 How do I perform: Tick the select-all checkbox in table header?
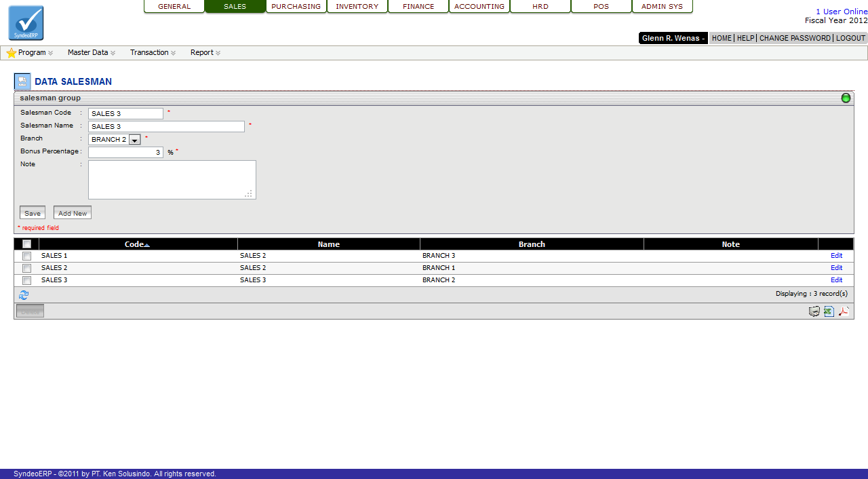(26, 244)
